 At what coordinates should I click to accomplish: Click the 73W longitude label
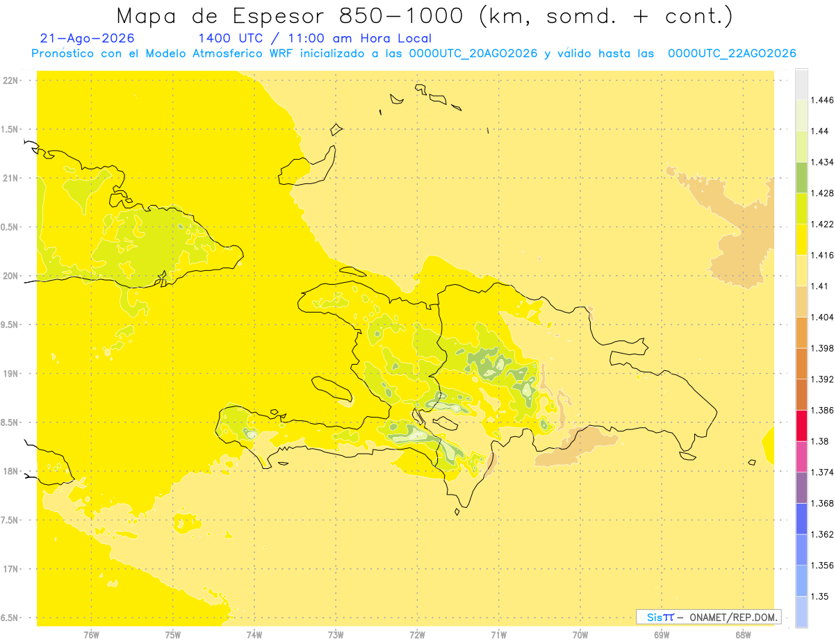point(336,634)
